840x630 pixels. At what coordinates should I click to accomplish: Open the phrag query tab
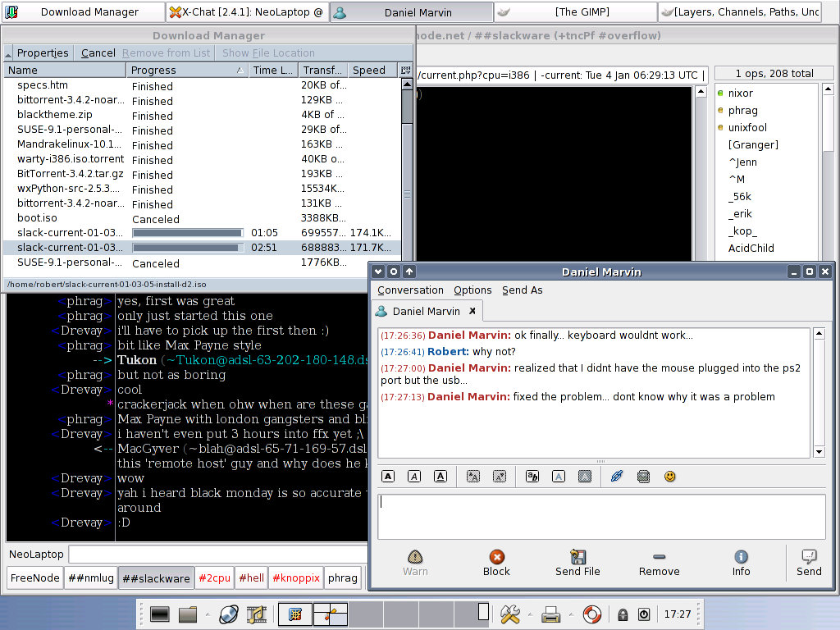pos(342,578)
